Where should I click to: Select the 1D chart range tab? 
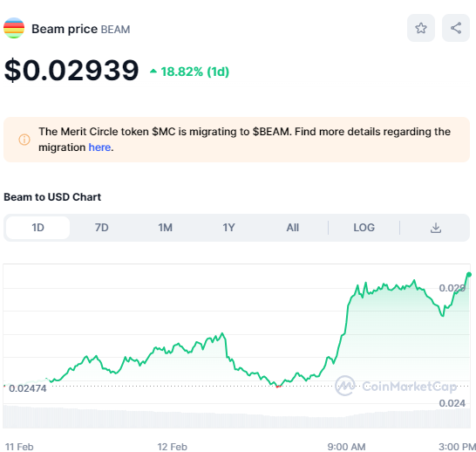(x=38, y=228)
